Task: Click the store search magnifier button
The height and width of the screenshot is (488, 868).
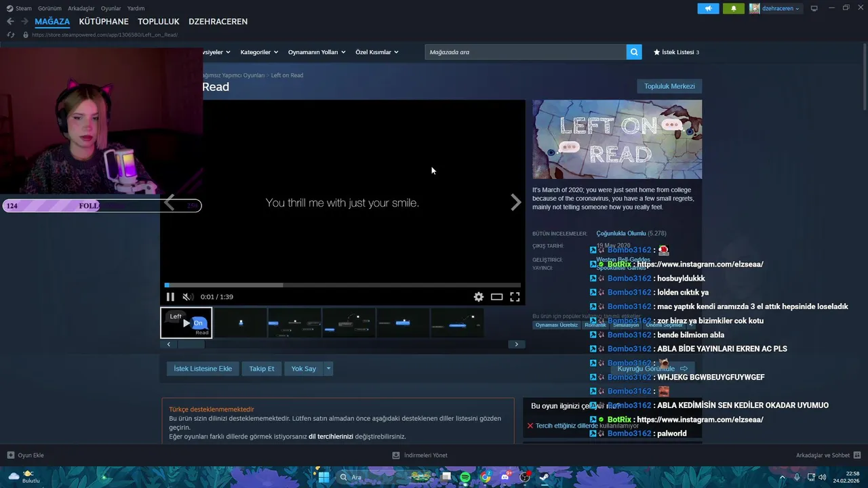Action: click(x=634, y=52)
